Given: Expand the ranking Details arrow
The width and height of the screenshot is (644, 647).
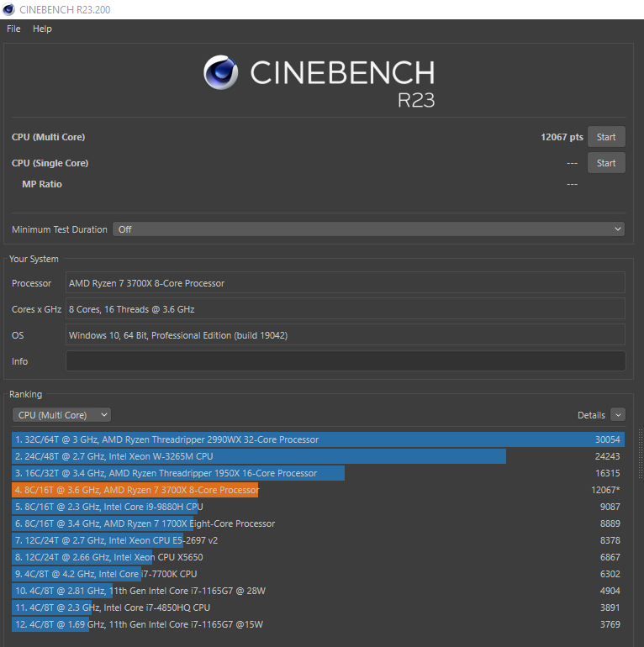Looking at the screenshot, I should (618, 415).
